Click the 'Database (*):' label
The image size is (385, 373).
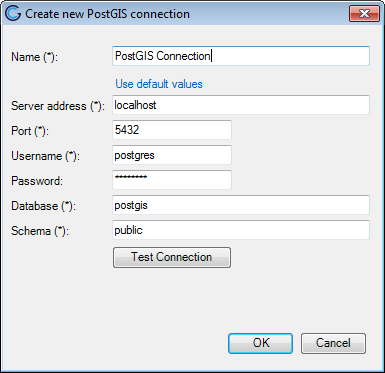[43, 206]
